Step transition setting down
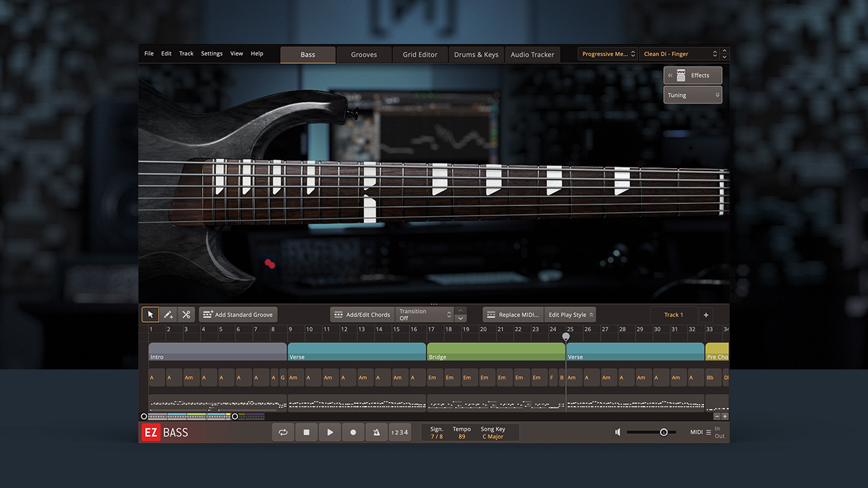Image resolution: width=868 pixels, height=488 pixels. pyautogui.click(x=461, y=319)
